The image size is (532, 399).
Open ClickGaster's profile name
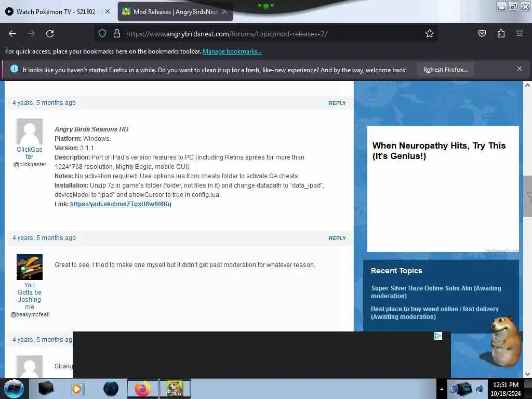coord(30,153)
